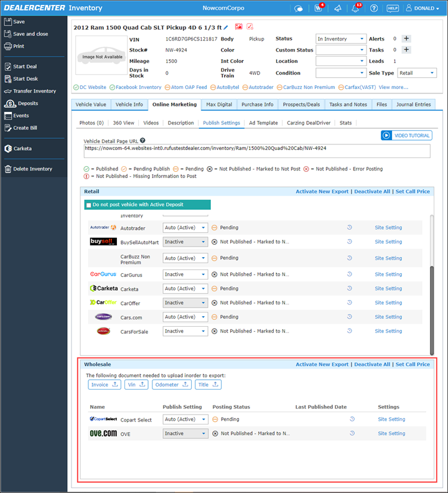Open the Location dropdown
Viewport: 448px width, 493px height.
point(341,61)
